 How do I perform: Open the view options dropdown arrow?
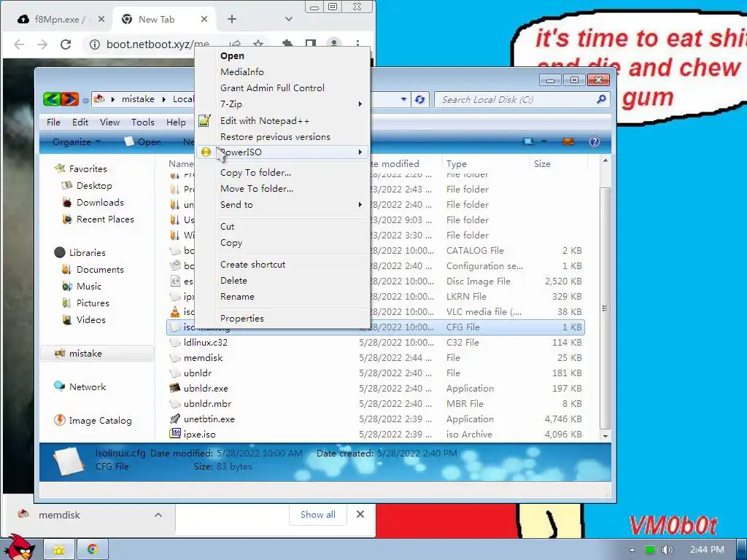[x=543, y=141]
